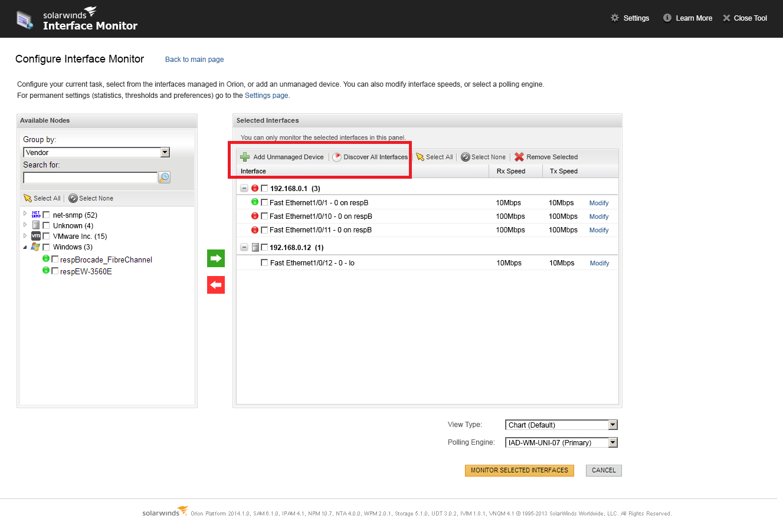Click Monitor Selected Interfaces button
The image size is (783, 532).
(519, 470)
